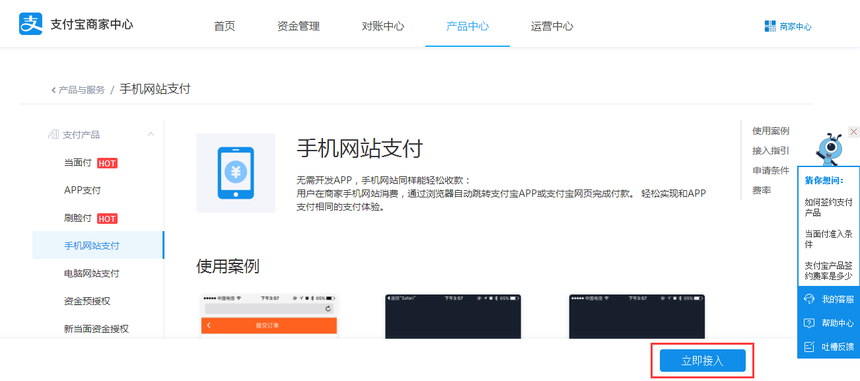This screenshot has height=381, width=860.
Task: Jump to 使用案例 anchor
Action: (x=771, y=131)
